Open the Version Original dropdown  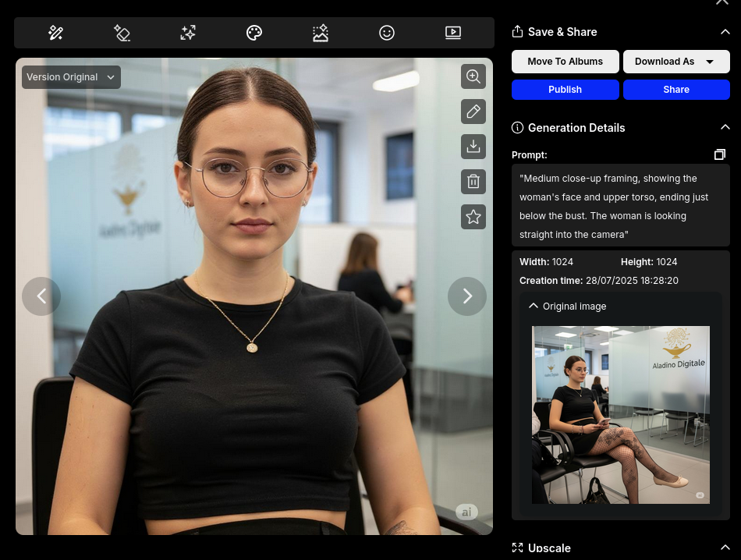pyautogui.click(x=71, y=77)
